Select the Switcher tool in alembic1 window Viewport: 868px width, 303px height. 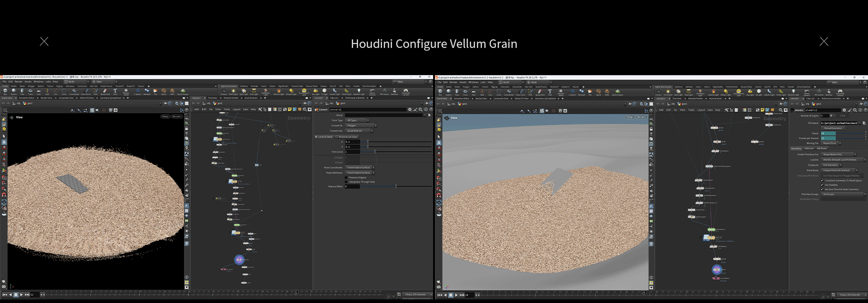[x=829, y=92]
